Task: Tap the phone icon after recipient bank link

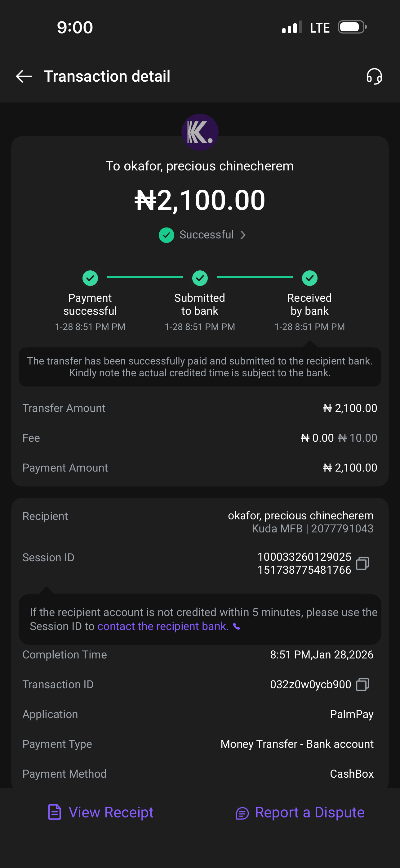Action: (237, 626)
